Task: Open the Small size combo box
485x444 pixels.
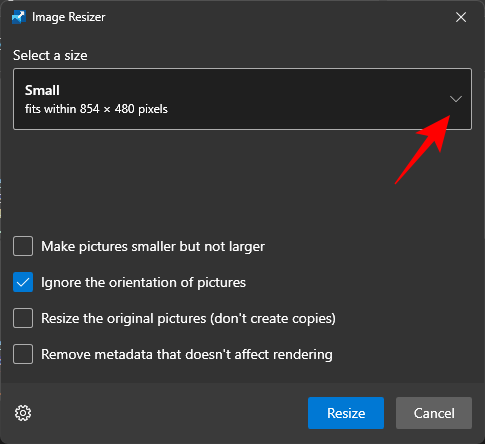Action: click(242, 99)
